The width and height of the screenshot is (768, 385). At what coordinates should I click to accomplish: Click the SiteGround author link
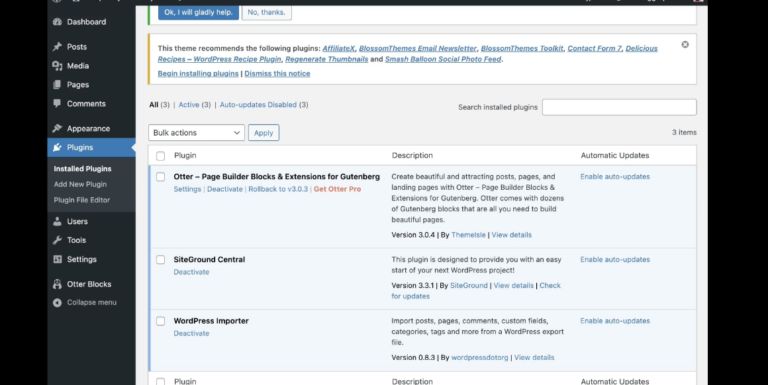pos(469,286)
